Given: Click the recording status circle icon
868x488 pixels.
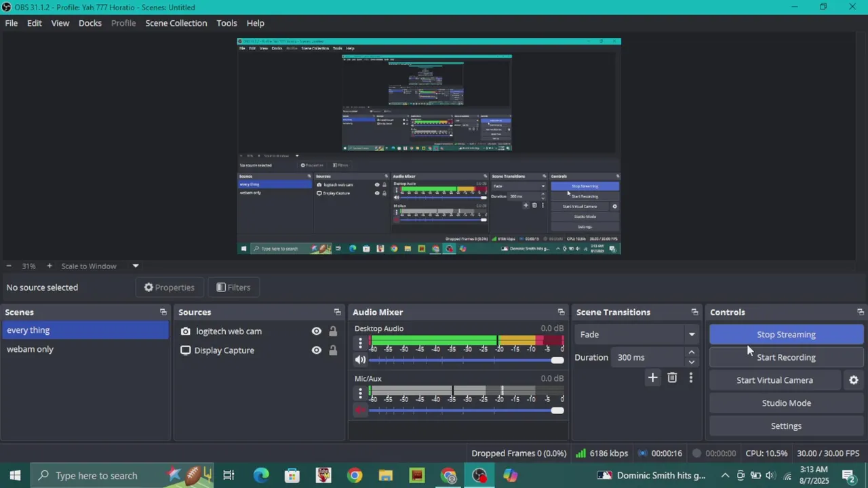Looking at the screenshot, I should tap(696, 453).
